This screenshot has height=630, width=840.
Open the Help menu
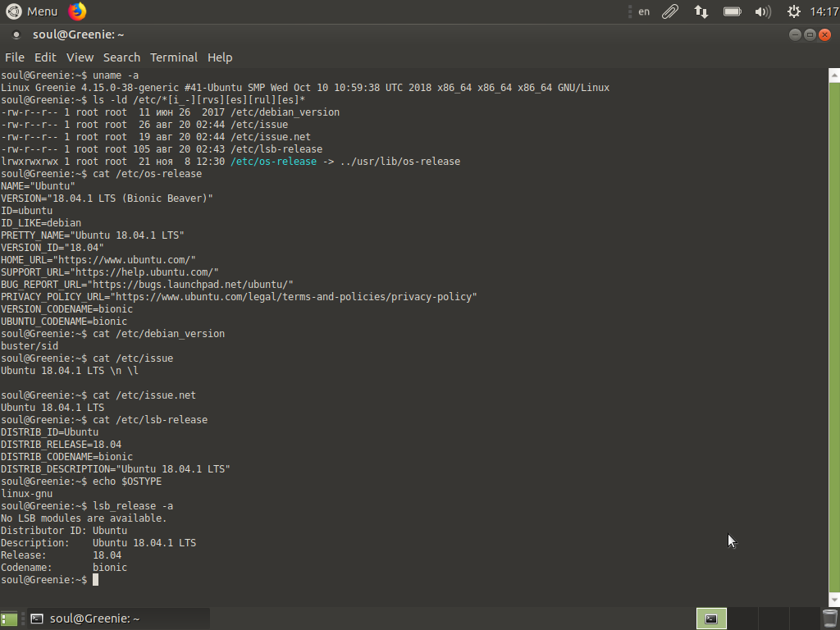pyautogui.click(x=220, y=57)
